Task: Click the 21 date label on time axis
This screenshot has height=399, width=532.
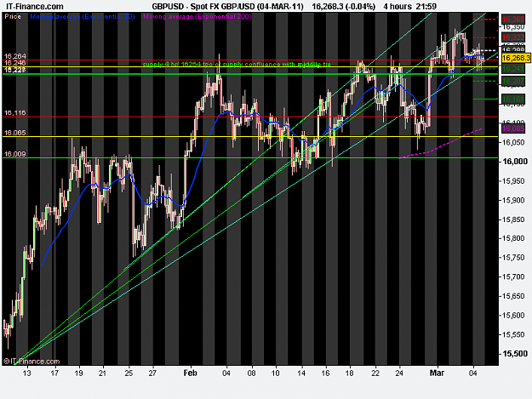Action: coord(102,373)
